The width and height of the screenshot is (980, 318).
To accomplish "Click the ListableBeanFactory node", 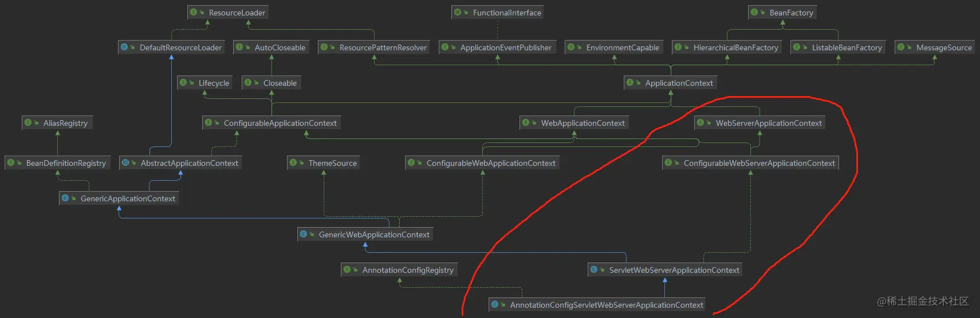I will (x=839, y=47).
